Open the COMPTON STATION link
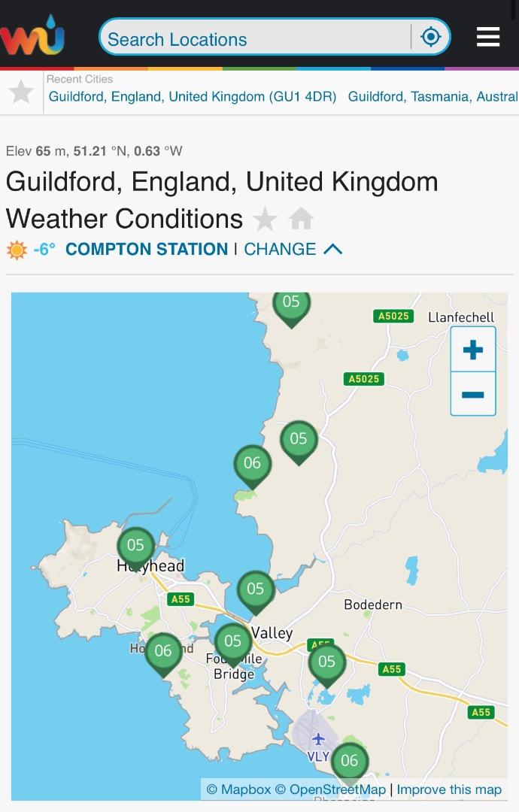Screen dimensions: 519x812 click(147, 250)
